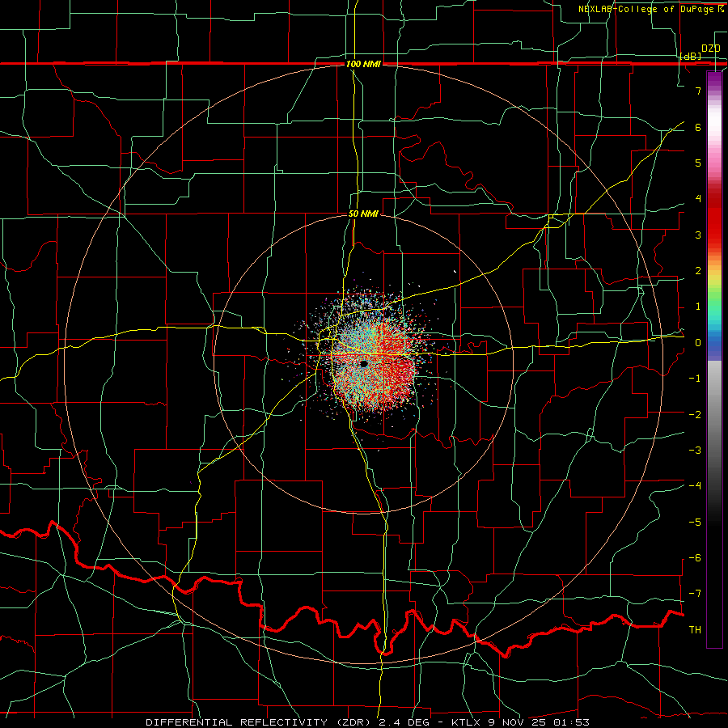This screenshot has width=728, height=728.
Task: Click the -7 value on the color scale
Action: 695,594
